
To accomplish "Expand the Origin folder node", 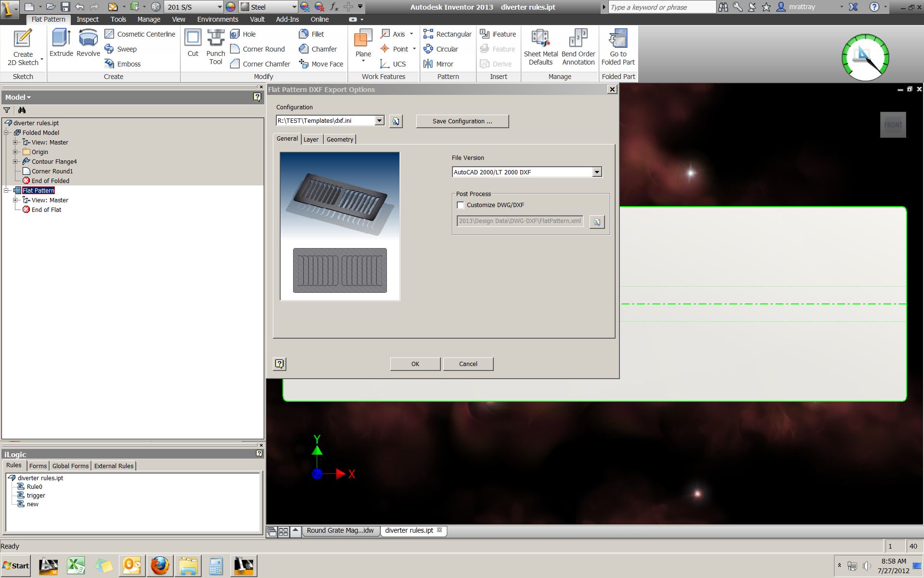I will coord(15,152).
